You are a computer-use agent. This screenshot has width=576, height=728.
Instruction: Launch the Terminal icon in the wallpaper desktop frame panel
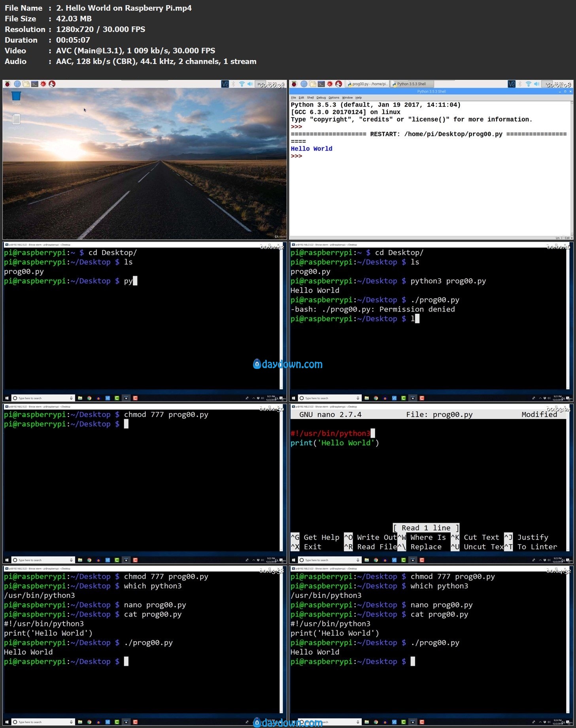(x=35, y=84)
